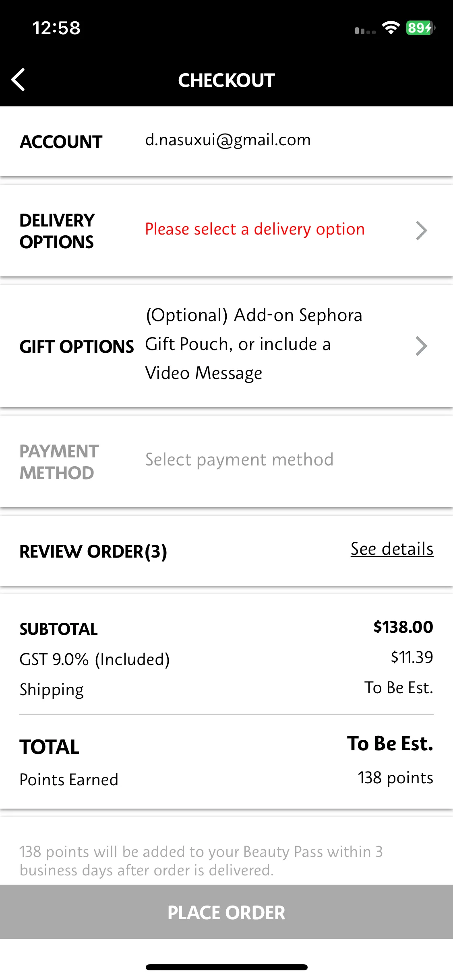The image size is (453, 980).
Task: Tap the PLACE ORDER button
Action: pos(226,912)
